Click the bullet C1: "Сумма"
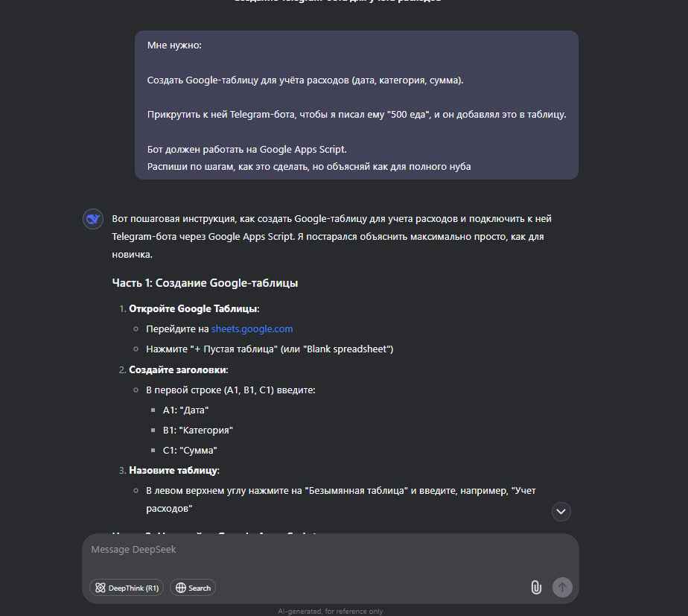Screen dimensions: 688x616 pos(190,451)
